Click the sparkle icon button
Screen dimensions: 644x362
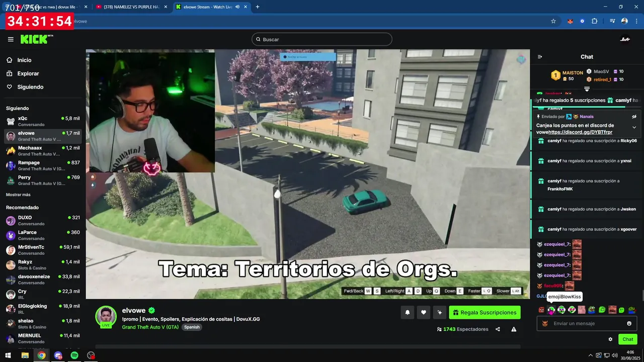coord(440,312)
